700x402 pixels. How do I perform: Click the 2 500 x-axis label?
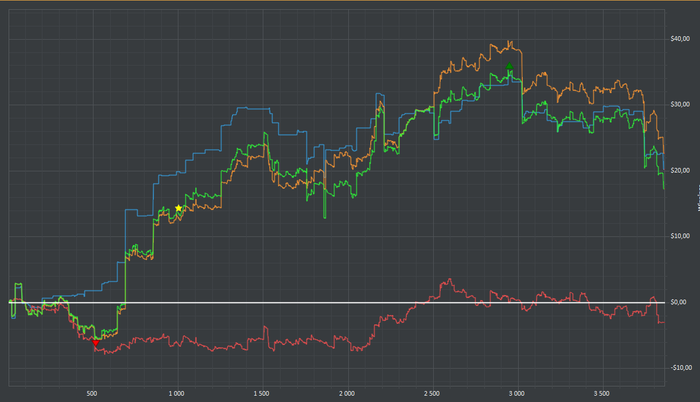(x=432, y=394)
